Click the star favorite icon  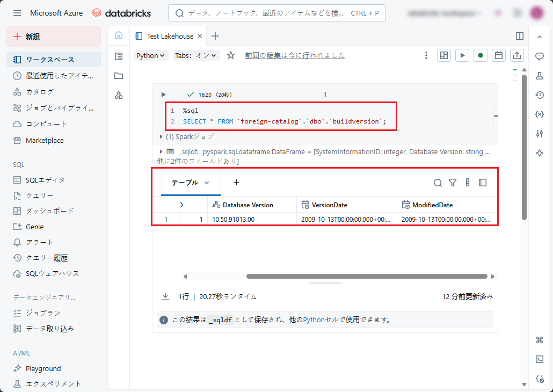click(231, 55)
